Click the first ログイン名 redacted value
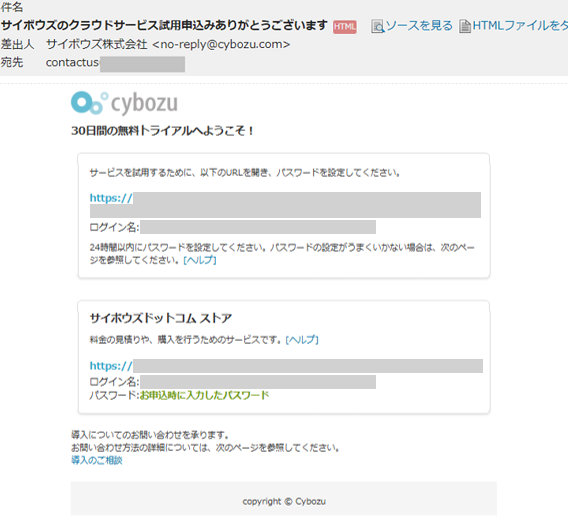Viewport: 568px width, 527px height. pos(258,227)
